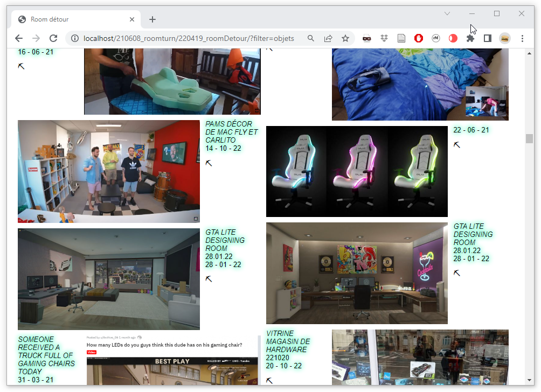Open the red hand ad blocker extension
The image size is (541, 392).
click(419, 38)
